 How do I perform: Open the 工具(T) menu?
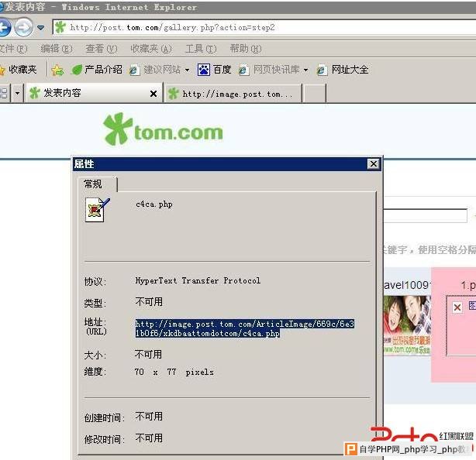click(x=201, y=49)
